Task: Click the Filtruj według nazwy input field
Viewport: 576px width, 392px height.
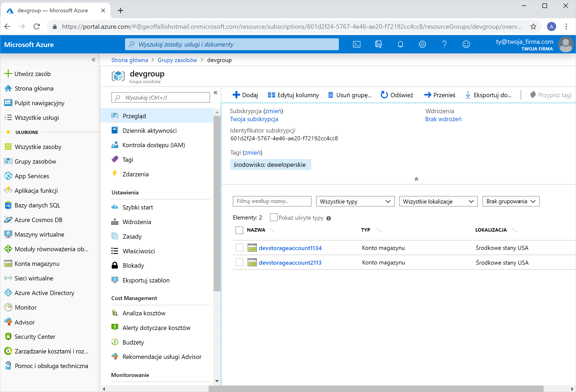Action: tap(271, 201)
